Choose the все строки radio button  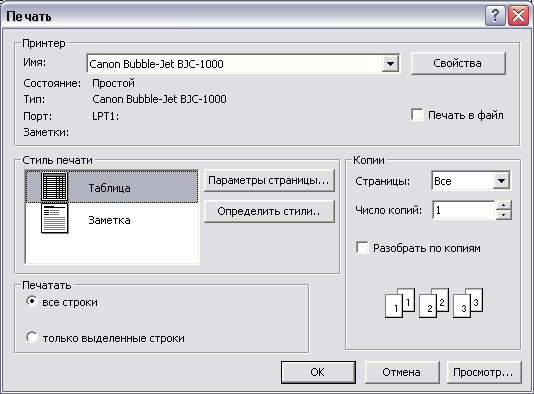pos(32,301)
